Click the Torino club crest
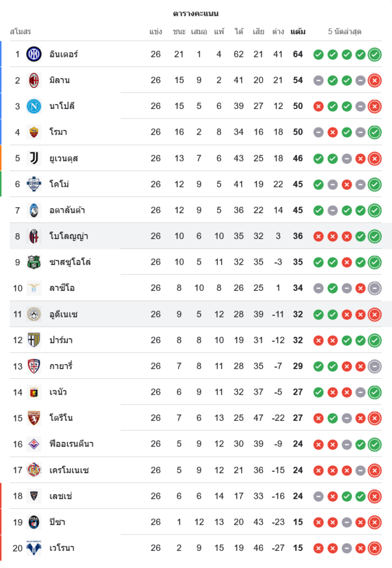Image resolution: width=392 pixels, height=568 pixels. (35, 418)
